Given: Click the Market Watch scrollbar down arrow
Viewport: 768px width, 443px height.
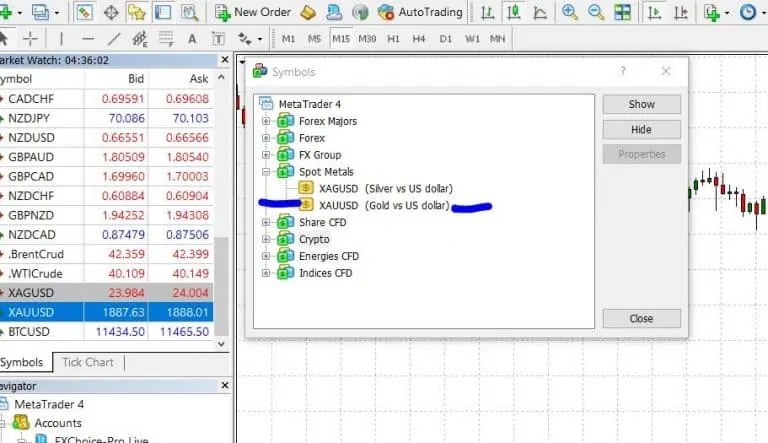Looking at the screenshot, I should pos(221,344).
